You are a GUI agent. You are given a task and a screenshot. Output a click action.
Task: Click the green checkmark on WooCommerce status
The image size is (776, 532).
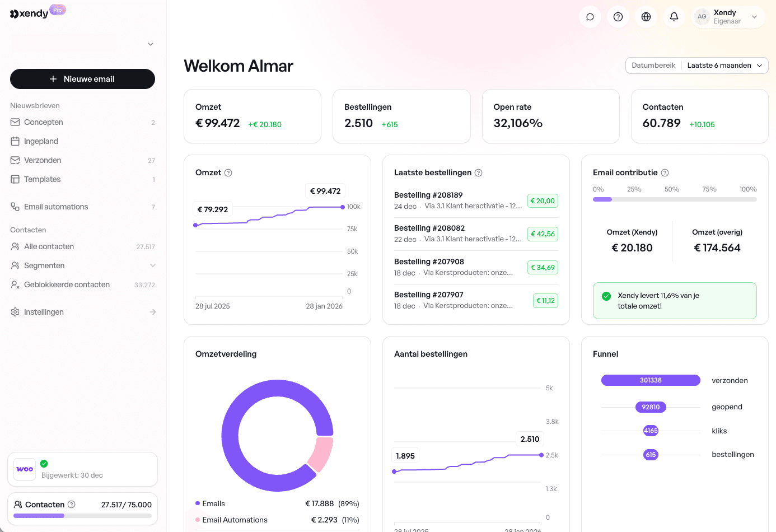click(44, 463)
